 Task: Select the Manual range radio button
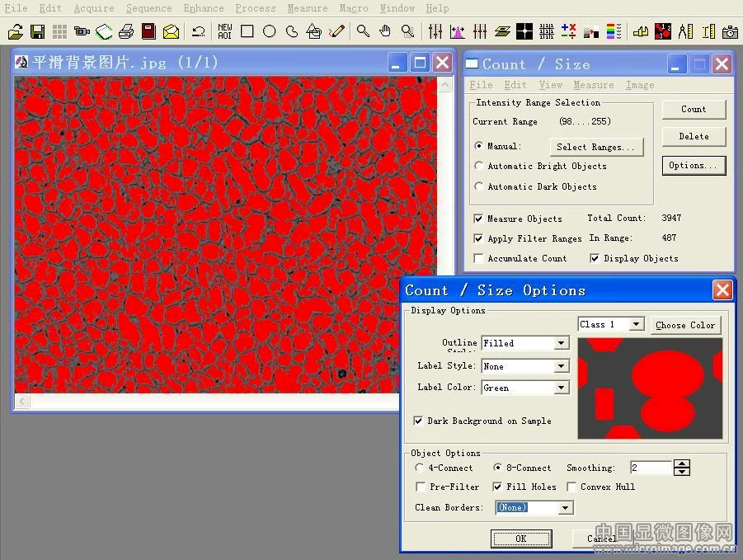pyautogui.click(x=479, y=146)
